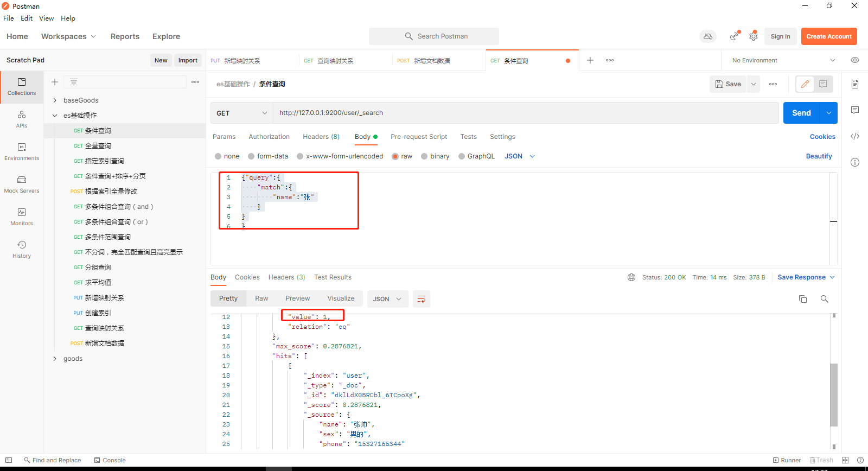Open the No Environment selector
This screenshot has height=471, width=868.
[x=783, y=60]
